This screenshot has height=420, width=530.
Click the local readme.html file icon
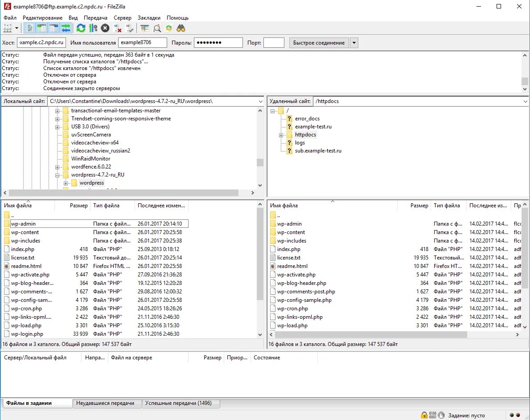tap(7, 266)
